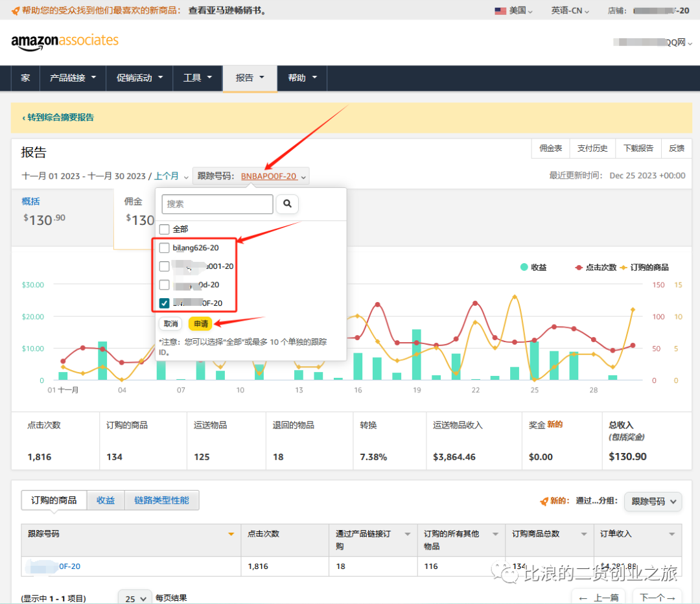Check the 全部 checkbox
The width and height of the screenshot is (700, 604).
[164, 229]
